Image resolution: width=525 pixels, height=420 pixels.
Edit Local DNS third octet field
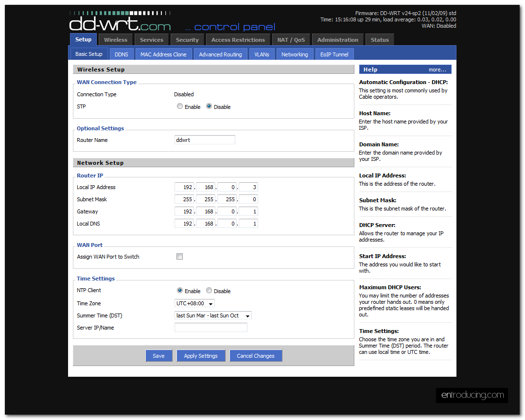click(227, 224)
